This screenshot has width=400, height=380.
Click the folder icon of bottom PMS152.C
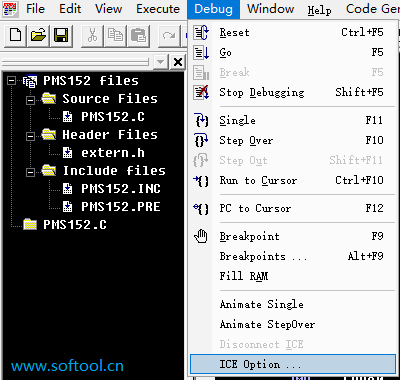pyautogui.click(x=30, y=225)
